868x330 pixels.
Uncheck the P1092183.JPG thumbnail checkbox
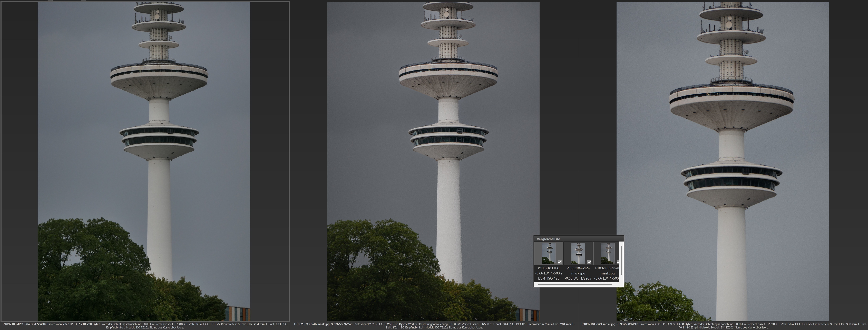click(x=560, y=262)
